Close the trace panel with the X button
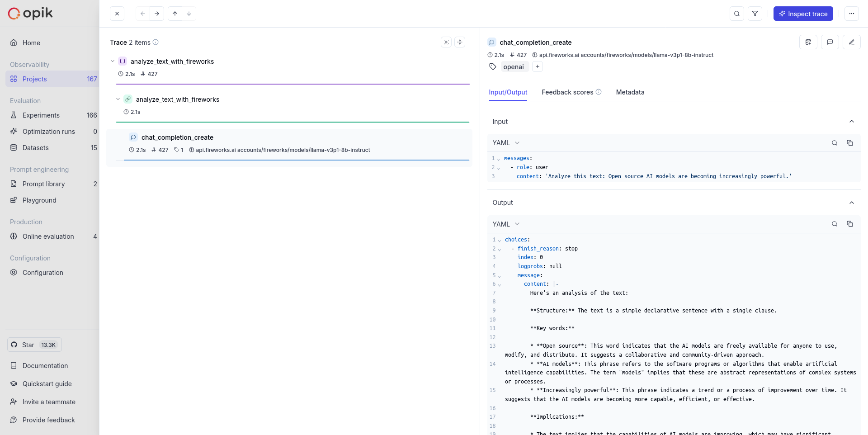 coord(117,14)
